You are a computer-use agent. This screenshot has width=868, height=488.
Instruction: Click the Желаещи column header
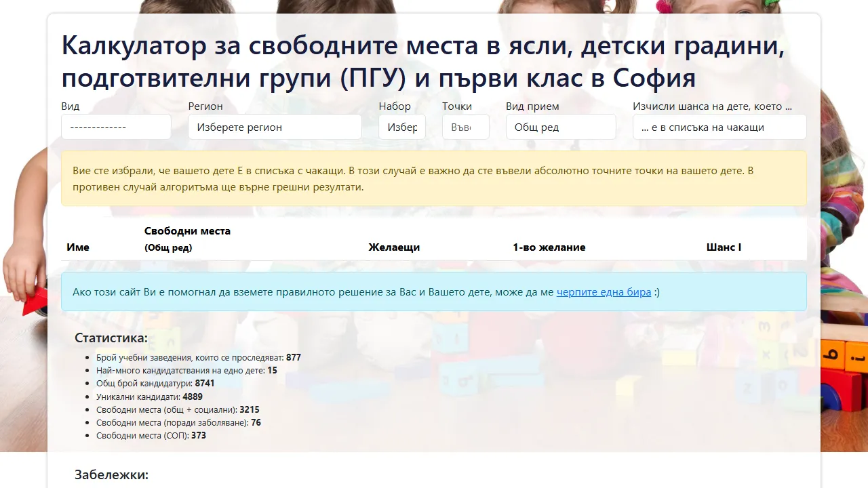tap(394, 247)
